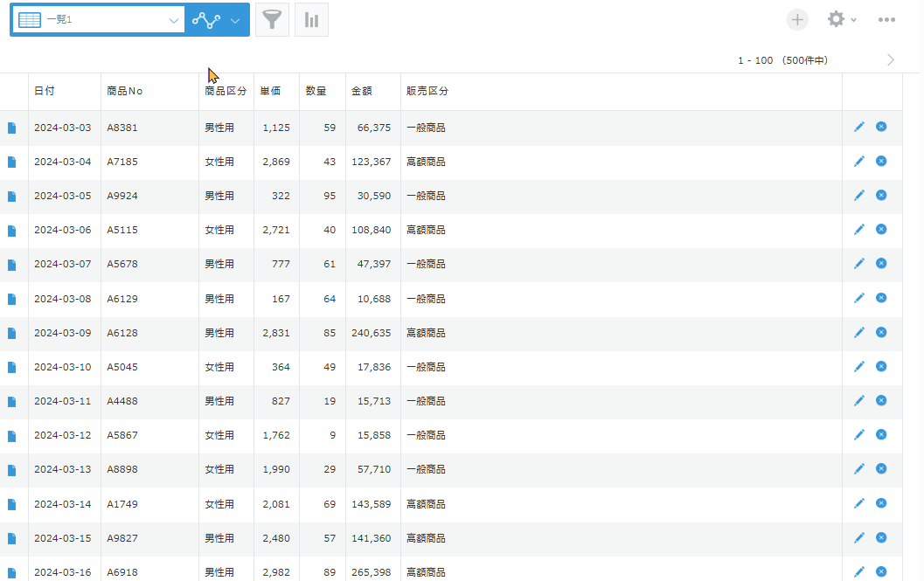Click the 金額 column header
This screenshot has height=581, width=924.
tap(361, 92)
